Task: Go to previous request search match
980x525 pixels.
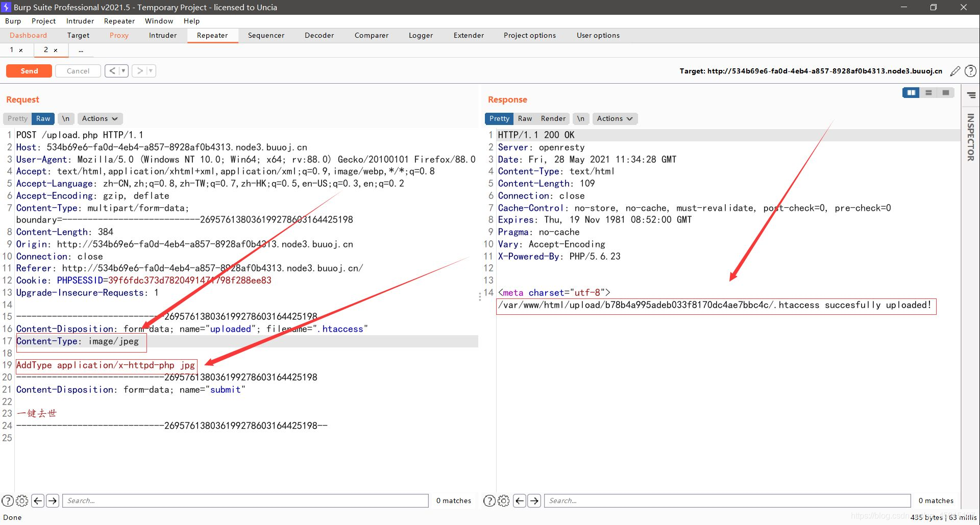Action: point(38,501)
